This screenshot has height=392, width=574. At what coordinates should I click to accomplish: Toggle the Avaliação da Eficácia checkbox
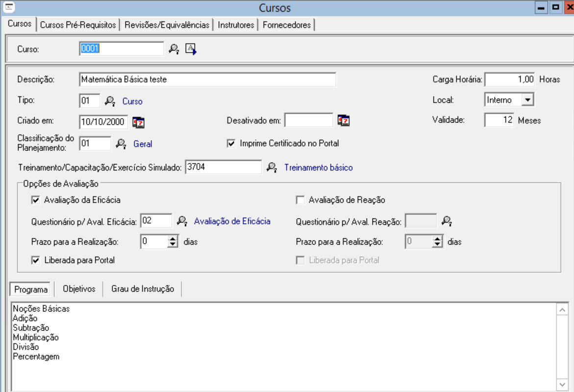[35, 200]
